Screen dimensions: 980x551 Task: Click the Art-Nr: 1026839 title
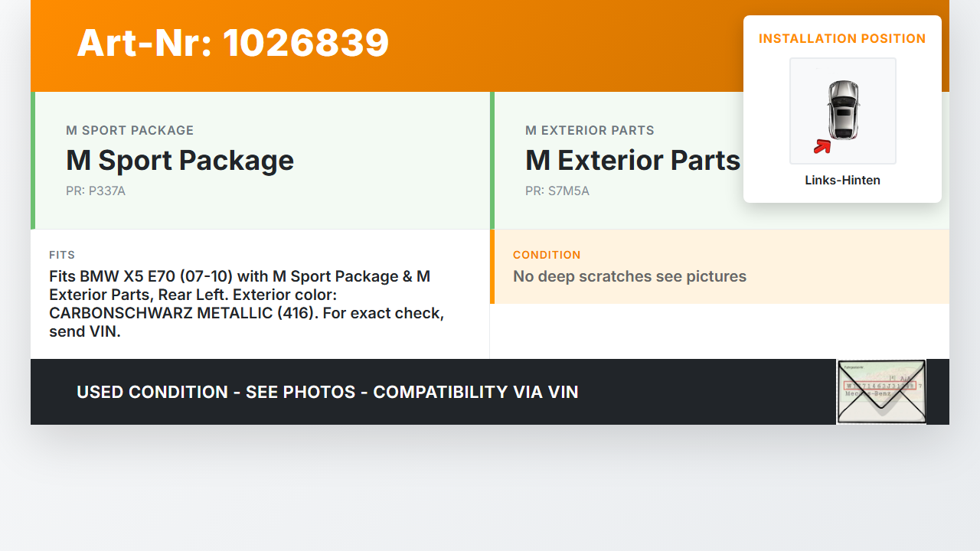(x=233, y=43)
